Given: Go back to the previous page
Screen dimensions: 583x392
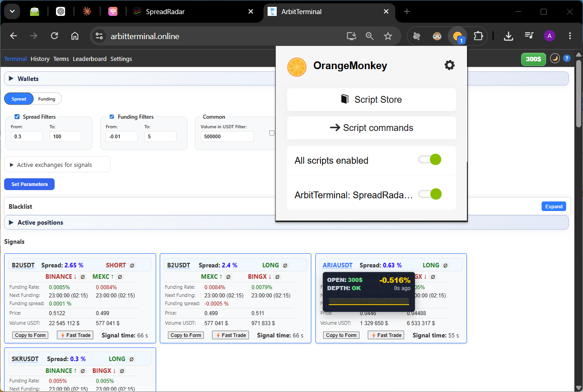Looking at the screenshot, I should pos(14,36).
